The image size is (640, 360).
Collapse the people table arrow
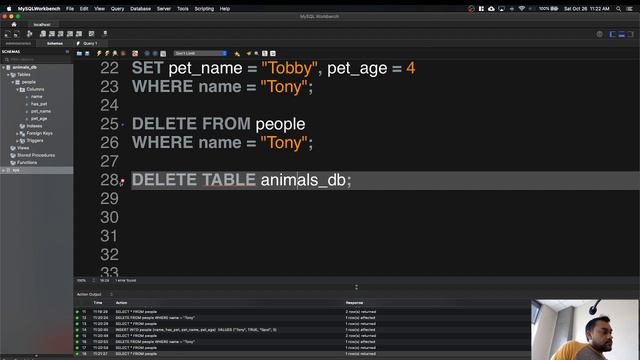click(12, 82)
